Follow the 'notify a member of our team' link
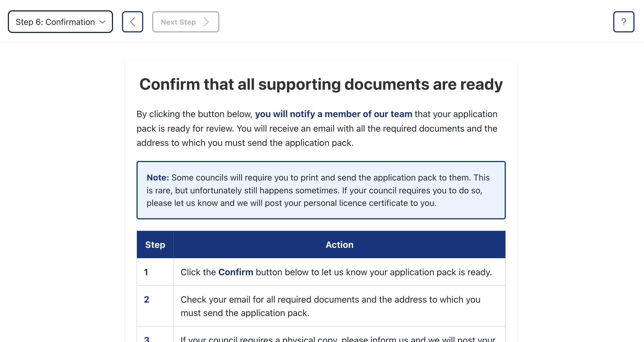 point(334,114)
